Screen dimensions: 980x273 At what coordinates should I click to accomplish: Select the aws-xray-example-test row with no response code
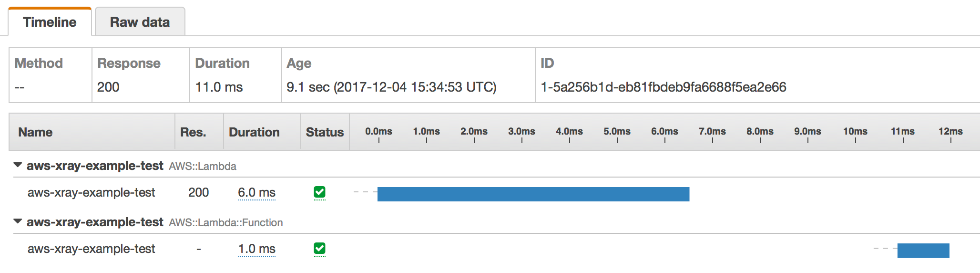pos(92,249)
